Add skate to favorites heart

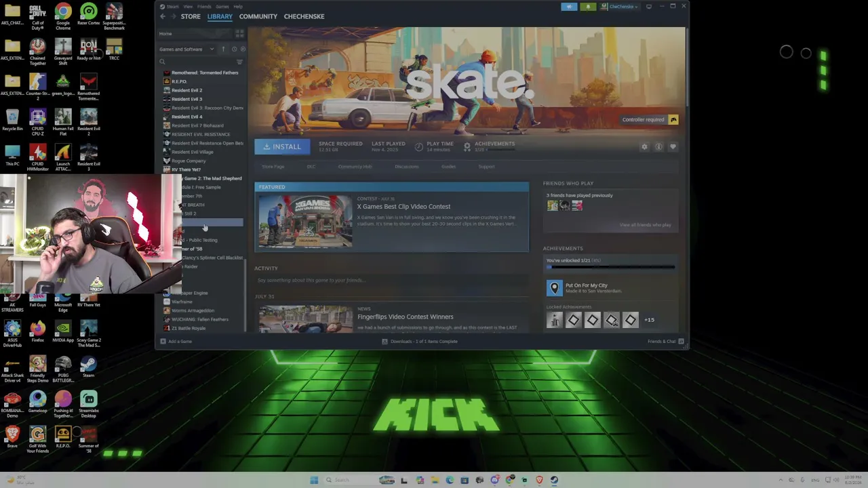tap(673, 146)
